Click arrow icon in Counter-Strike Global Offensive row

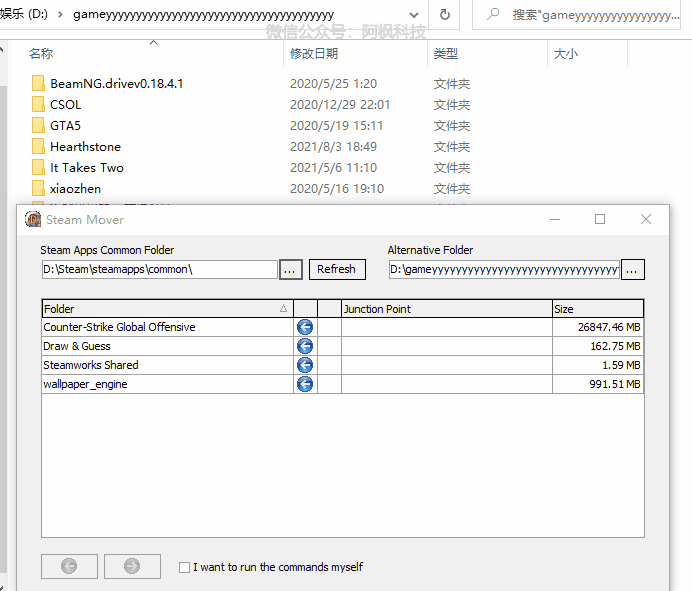305,327
